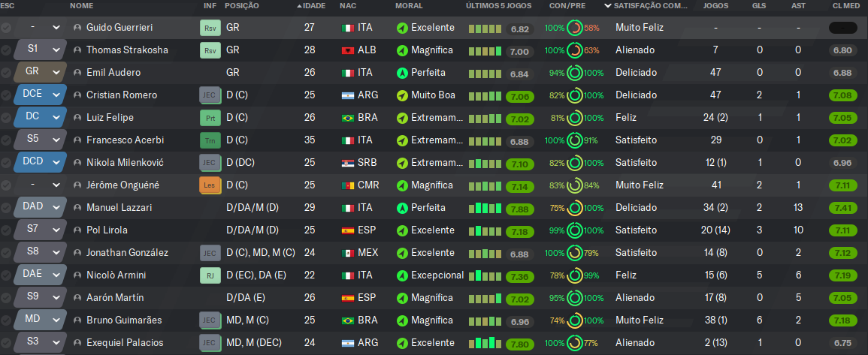Click the JEC icon next to Cristian Romero
The image size is (868, 355).
tap(210, 95)
